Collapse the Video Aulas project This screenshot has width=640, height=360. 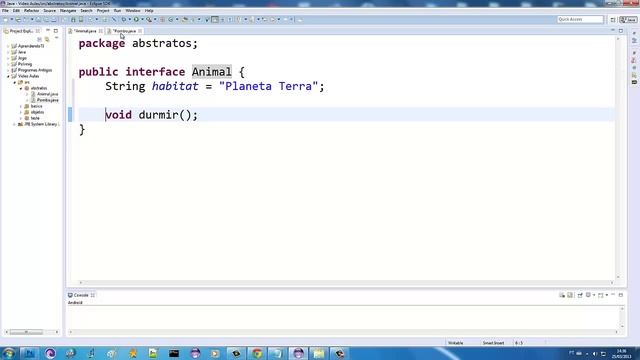coord(8,76)
